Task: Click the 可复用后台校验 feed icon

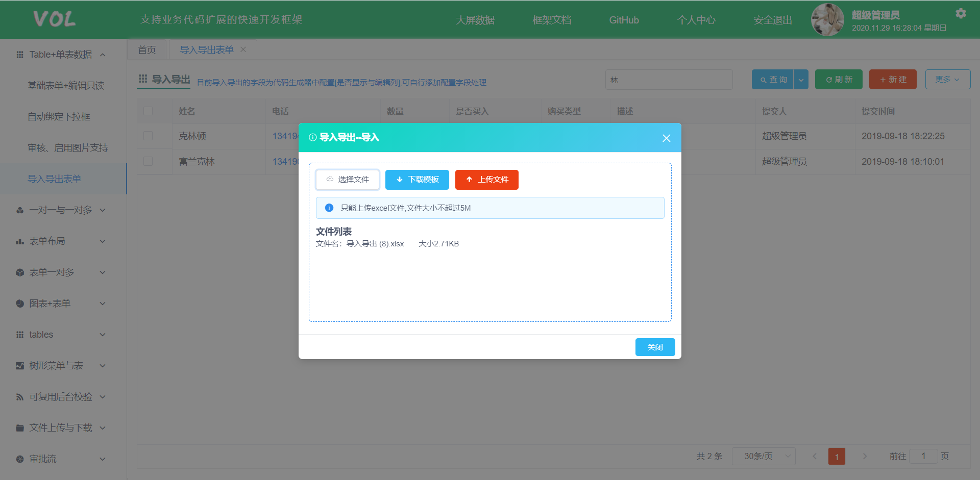Action: [x=20, y=397]
